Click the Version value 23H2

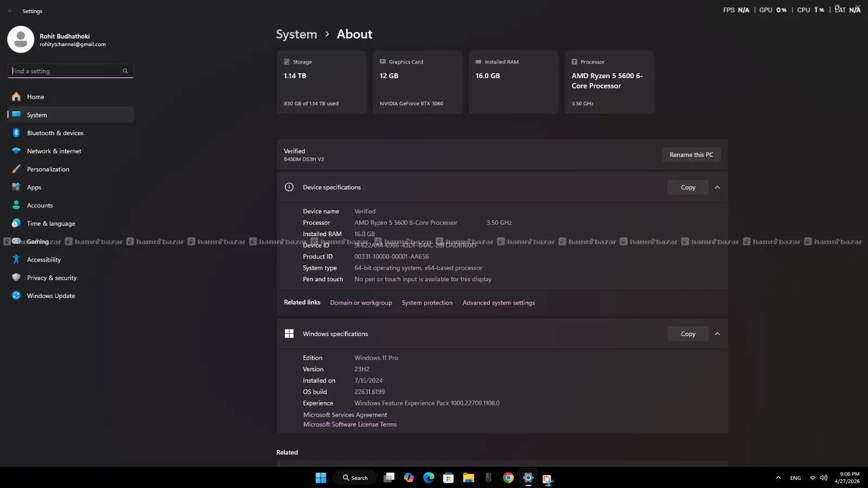[x=362, y=369]
